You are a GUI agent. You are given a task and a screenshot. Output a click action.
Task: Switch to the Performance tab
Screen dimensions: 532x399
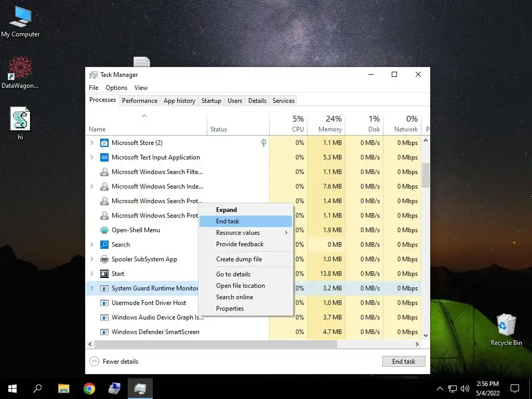coord(140,101)
